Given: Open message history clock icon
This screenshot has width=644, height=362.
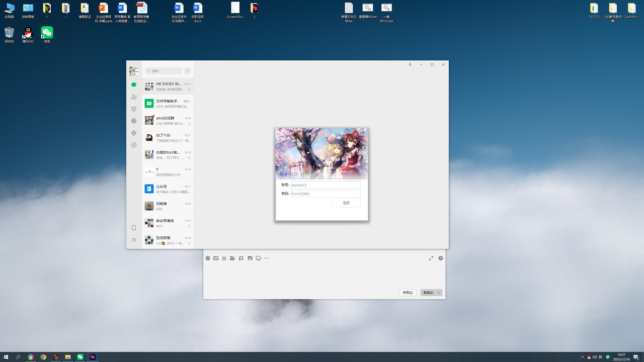Looking at the screenshot, I should 441,258.
